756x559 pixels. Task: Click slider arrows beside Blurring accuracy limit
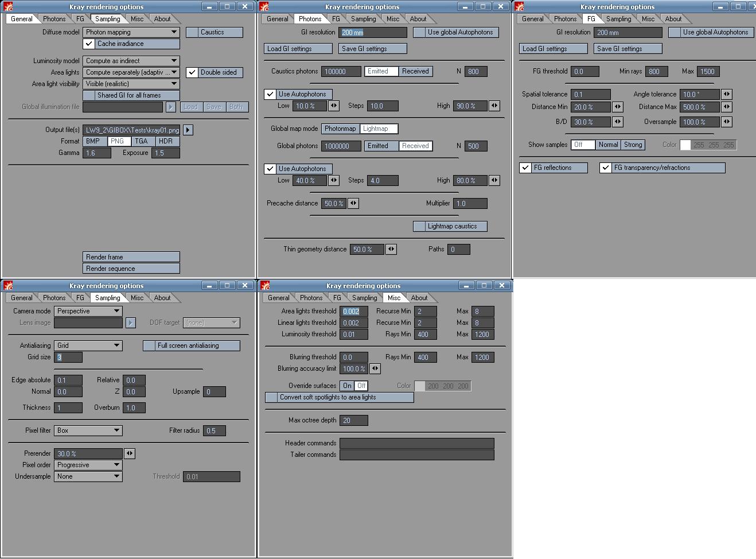tap(375, 368)
